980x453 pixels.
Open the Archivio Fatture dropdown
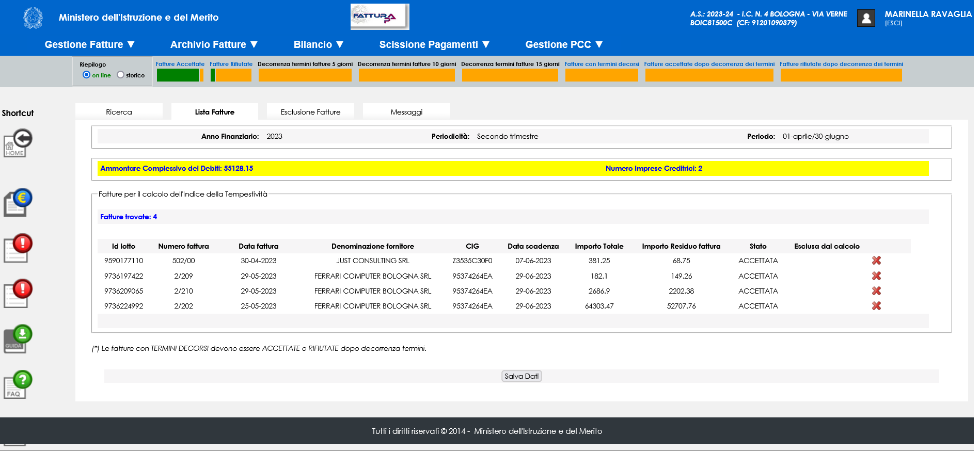click(x=214, y=45)
